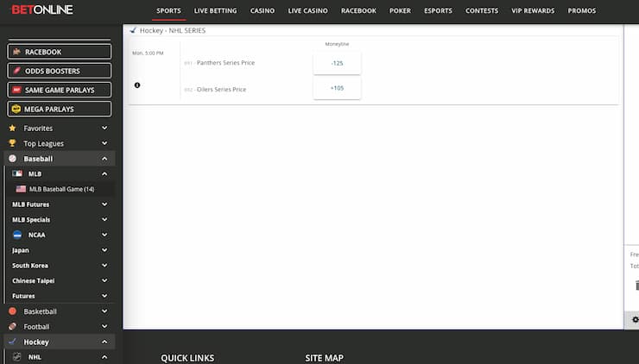Expand the Football section

[104, 327]
